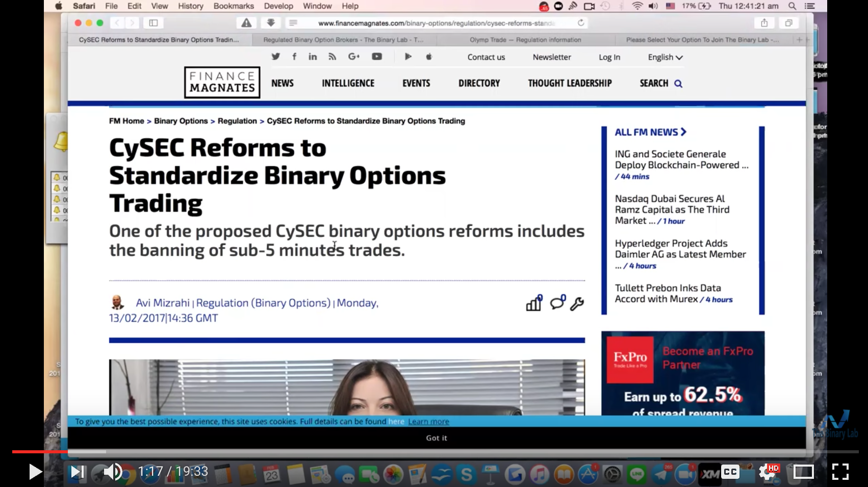Click Got it cookie button

[437, 438]
